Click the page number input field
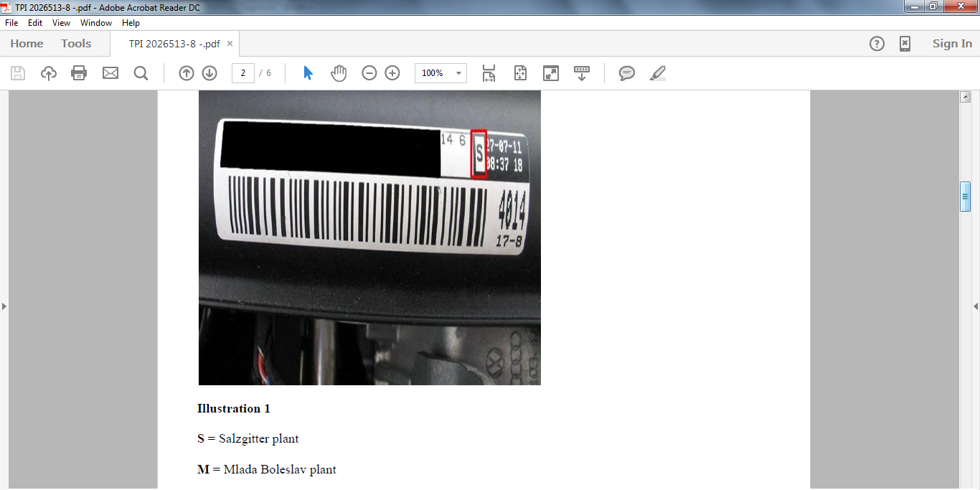 pyautogui.click(x=243, y=73)
